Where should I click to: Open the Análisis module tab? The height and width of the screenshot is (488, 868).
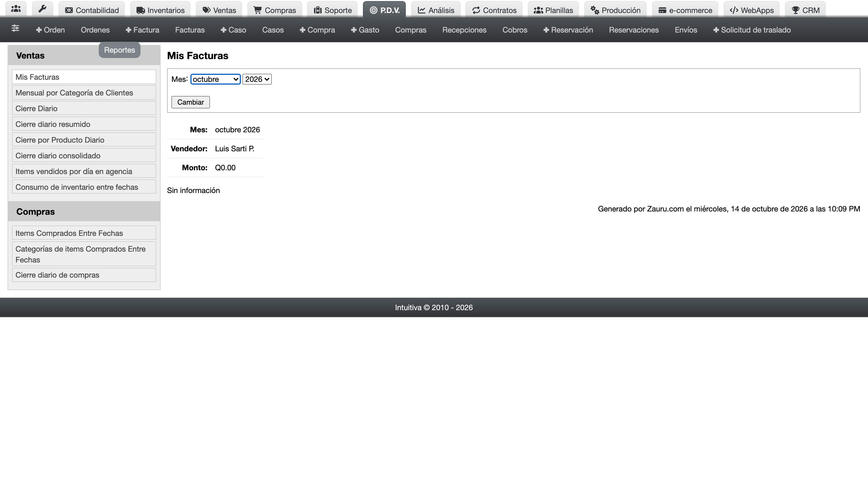pos(436,10)
